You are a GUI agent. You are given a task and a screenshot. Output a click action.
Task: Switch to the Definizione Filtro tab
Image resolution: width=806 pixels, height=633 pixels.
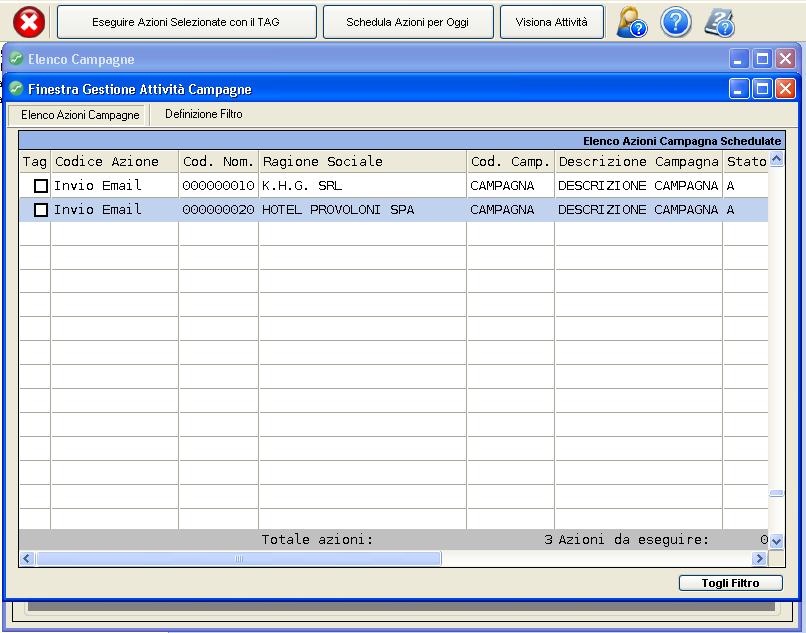[204, 114]
